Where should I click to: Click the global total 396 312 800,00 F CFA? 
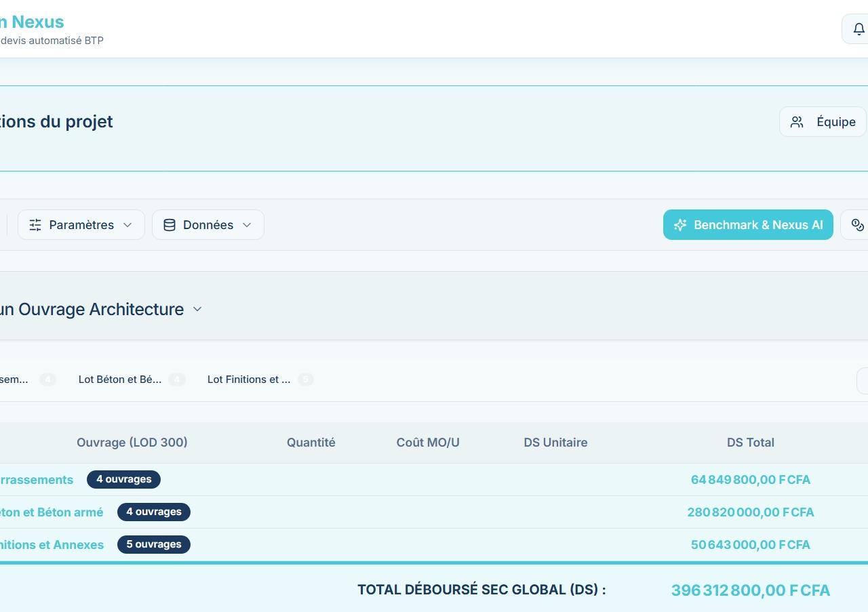[x=751, y=590]
